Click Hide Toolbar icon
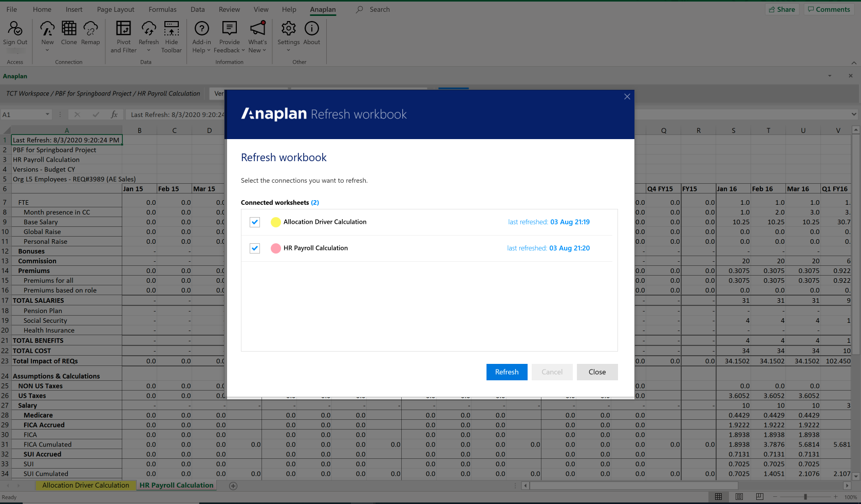 pos(172,28)
